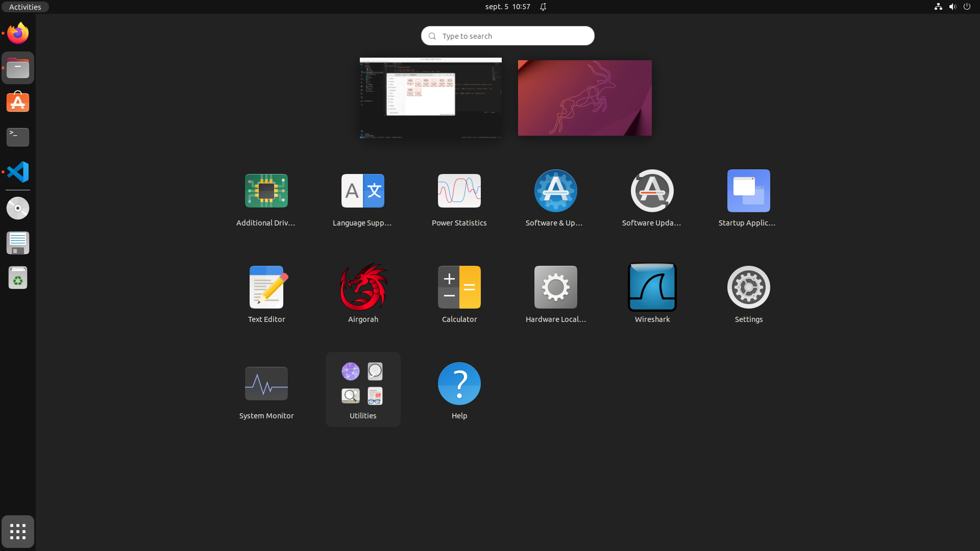Click the Show Applications grid button
This screenshot has width=980, height=551.
(18, 532)
